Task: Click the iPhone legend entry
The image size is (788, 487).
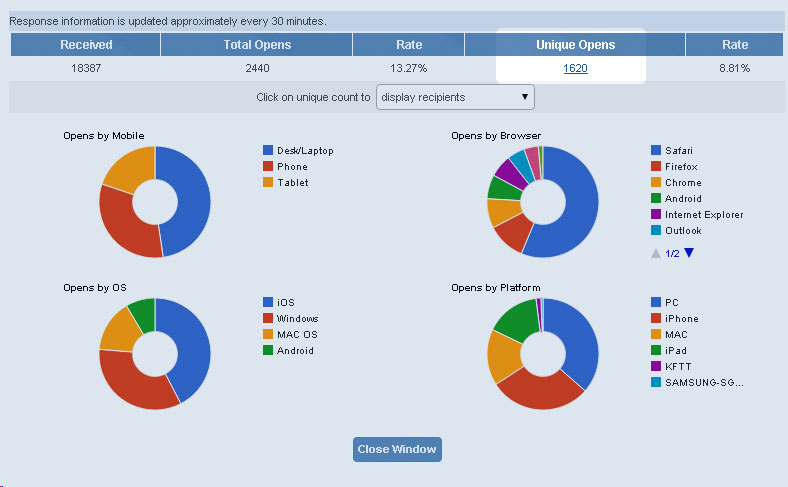Action: (x=675, y=319)
